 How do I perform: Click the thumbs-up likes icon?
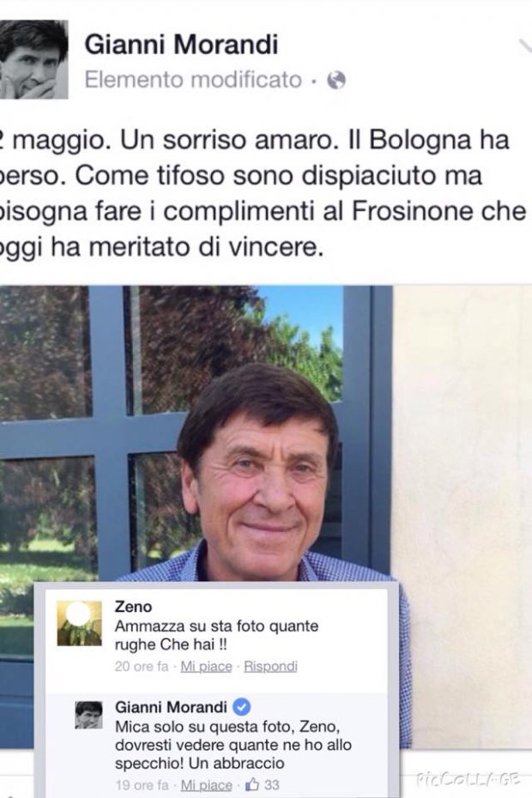(x=252, y=785)
